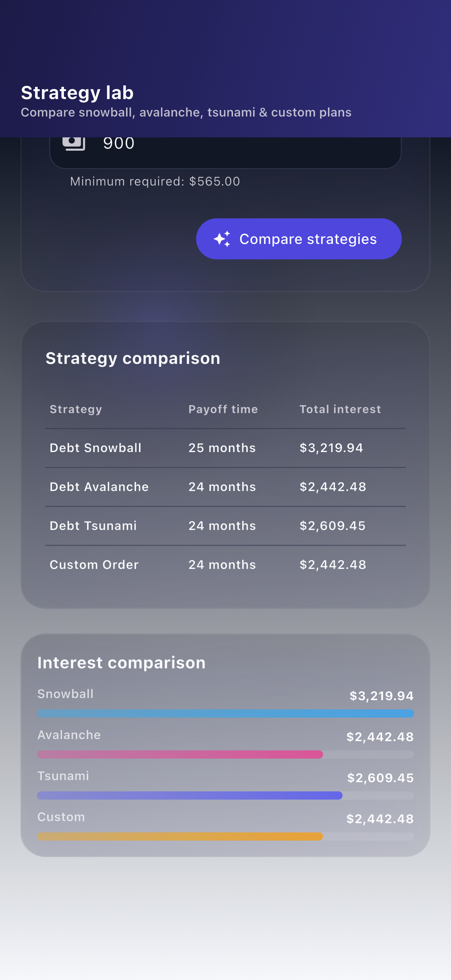Image resolution: width=451 pixels, height=980 pixels.
Task: Select the Custom Order row
Action: [225, 564]
